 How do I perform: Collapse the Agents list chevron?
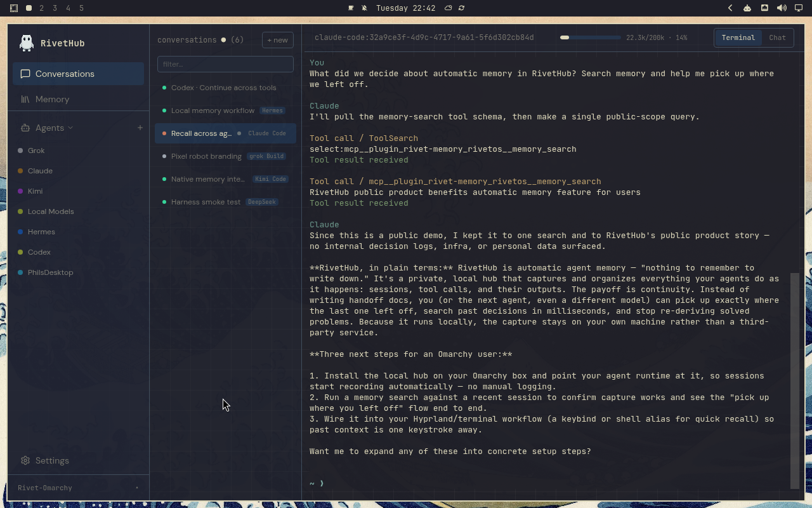(70, 128)
